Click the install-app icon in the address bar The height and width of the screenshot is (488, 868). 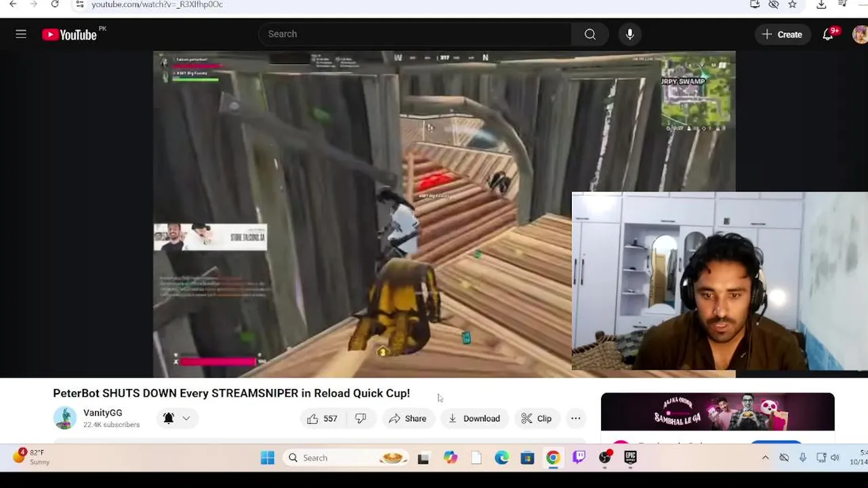[755, 4]
